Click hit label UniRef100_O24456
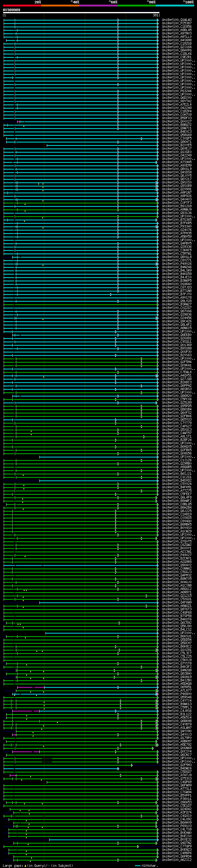This screenshot has width=197, height=868. pos(177,318)
